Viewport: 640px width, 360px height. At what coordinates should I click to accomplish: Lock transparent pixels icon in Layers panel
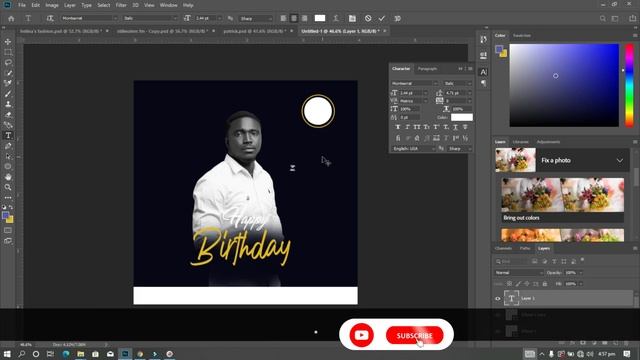click(509, 284)
